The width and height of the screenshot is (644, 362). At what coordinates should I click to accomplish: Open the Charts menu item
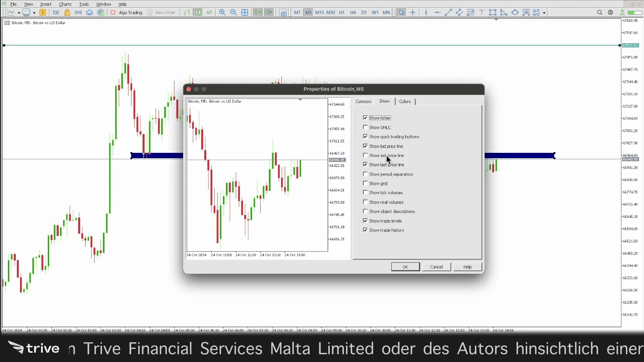click(65, 4)
